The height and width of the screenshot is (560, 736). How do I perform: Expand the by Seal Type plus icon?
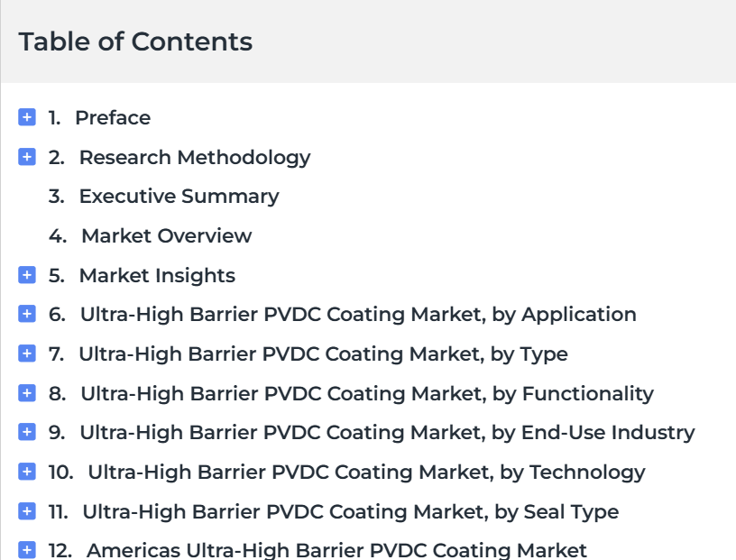(x=27, y=511)
